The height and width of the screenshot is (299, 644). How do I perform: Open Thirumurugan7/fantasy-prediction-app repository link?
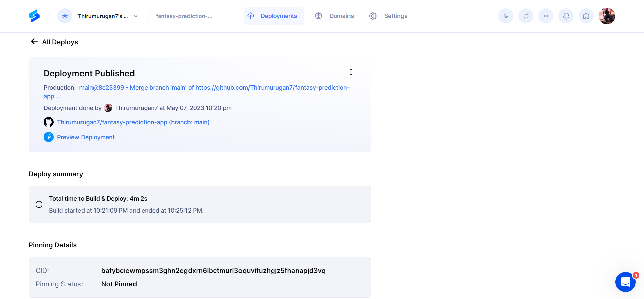coord(133,122)
